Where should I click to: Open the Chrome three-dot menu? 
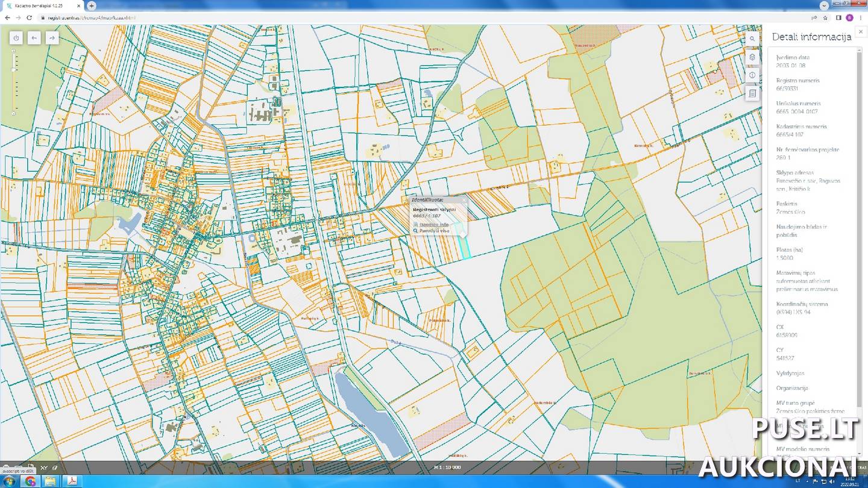coord(861,17)
